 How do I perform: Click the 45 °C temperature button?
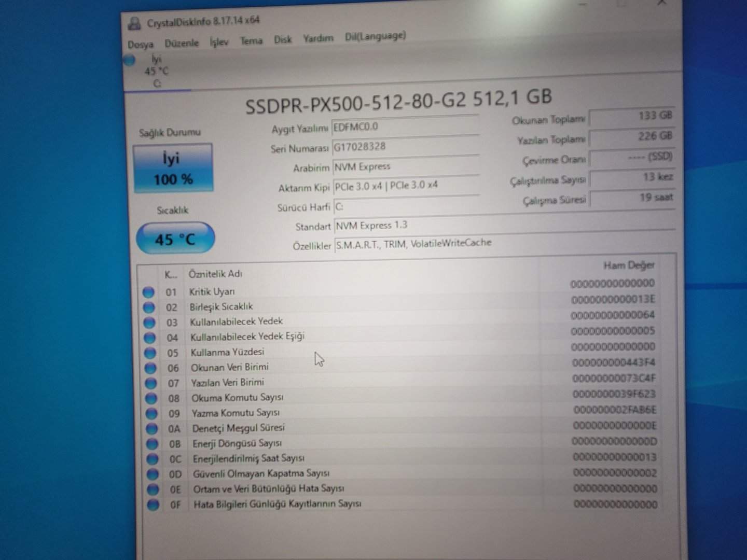click(175, 239)
